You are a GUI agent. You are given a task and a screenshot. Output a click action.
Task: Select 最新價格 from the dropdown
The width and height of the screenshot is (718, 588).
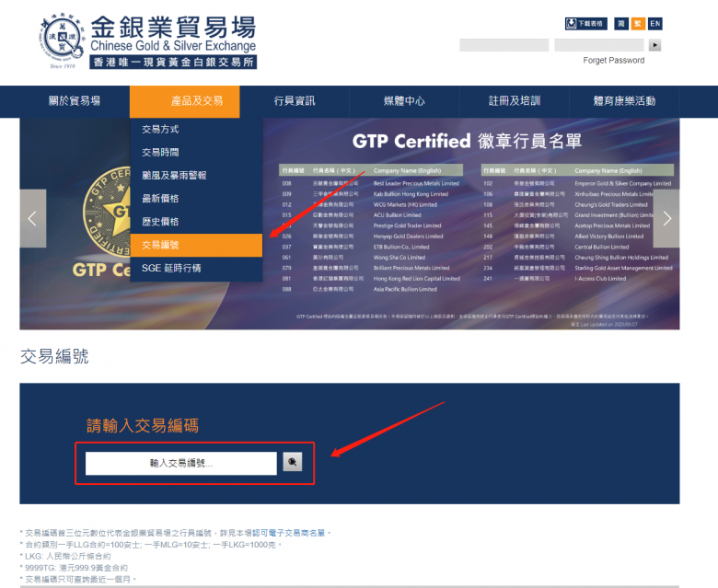pos(196,199)
